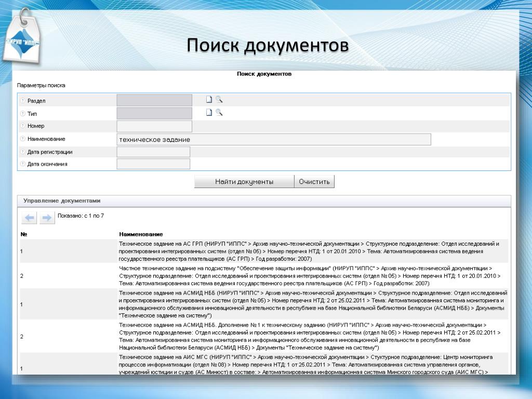Click the help icon next to Номер
532x399 pixels.
(23, 126)
